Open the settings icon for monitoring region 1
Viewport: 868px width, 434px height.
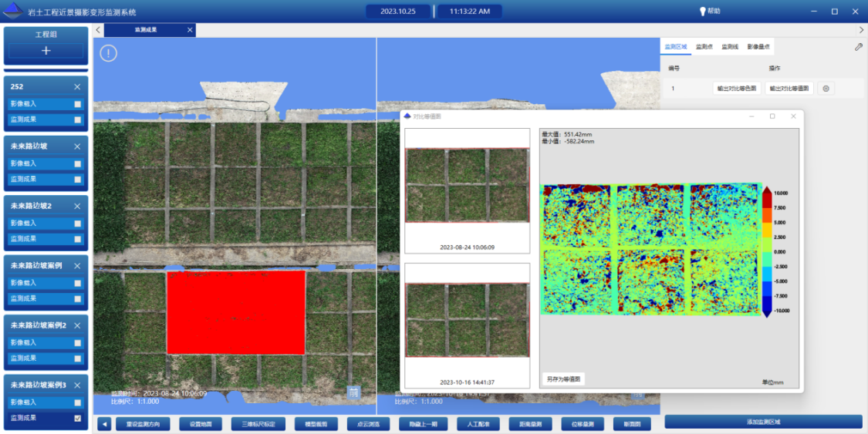(x=826, y=89)
